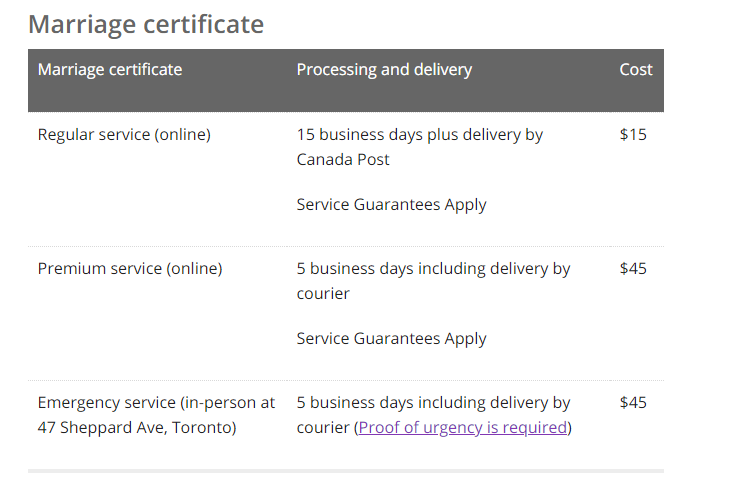The image size is (745, 482).
Task: Click the Canada Post text in regular row
Action: click(x=343, y=159)
